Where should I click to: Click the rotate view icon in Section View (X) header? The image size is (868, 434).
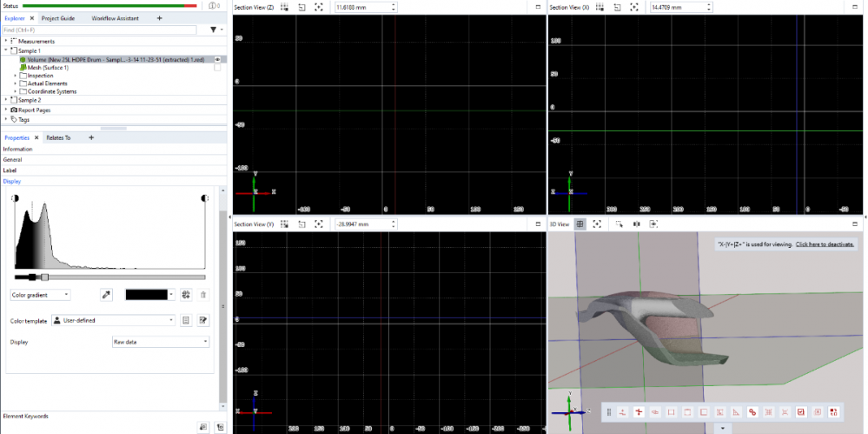pos(617,7)
